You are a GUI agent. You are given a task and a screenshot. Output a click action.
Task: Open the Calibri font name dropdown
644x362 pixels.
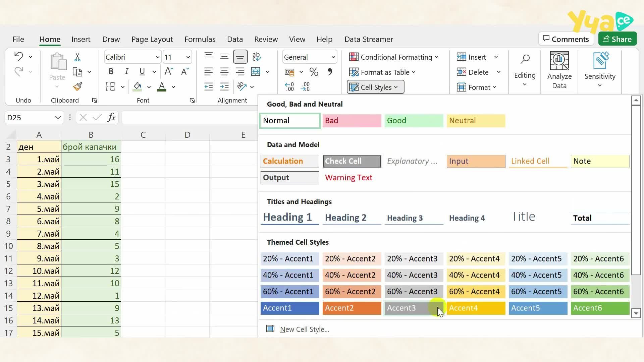click(x=157, y=57)
